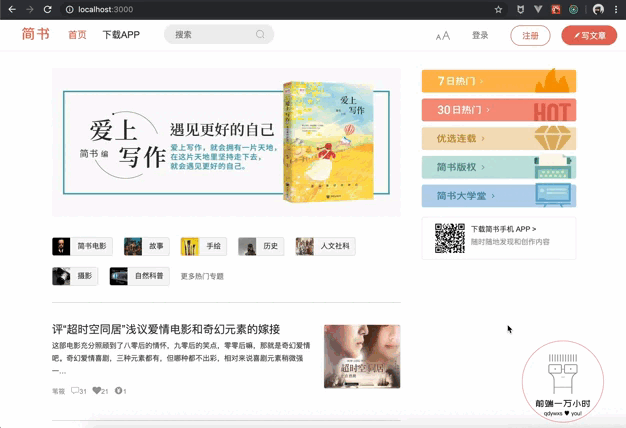Click the 写文章 button
Screen dimensions: 626x428
point(589,36)
